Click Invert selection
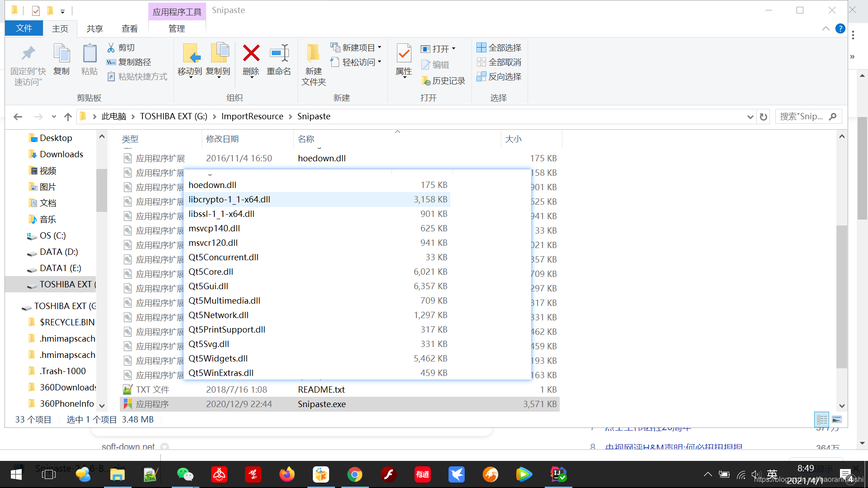This screenshot has height=488, width=868. pyautogui.click(x=499, y=76)
